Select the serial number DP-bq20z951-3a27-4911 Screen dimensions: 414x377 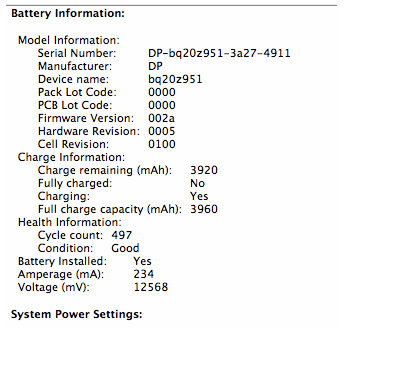tap(219, 53)
